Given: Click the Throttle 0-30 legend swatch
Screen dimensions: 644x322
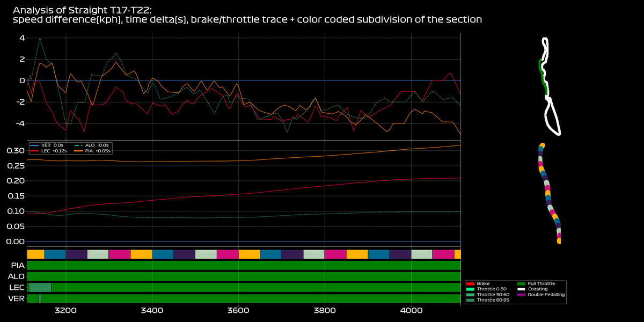Looking at the screenshot, I should (471, 289).
